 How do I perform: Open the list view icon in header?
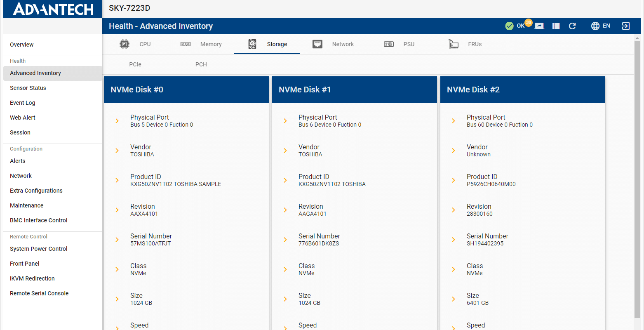point(556,26)
